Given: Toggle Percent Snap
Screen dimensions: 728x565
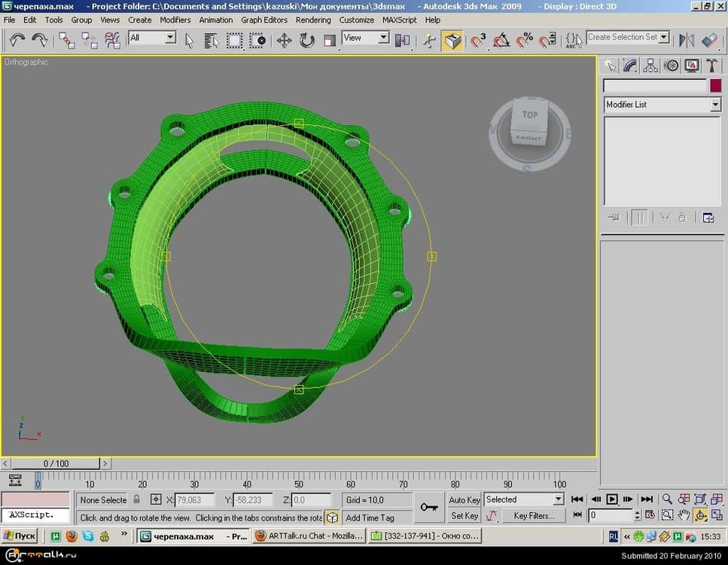Looking at the screenshot, I should 524,41.
